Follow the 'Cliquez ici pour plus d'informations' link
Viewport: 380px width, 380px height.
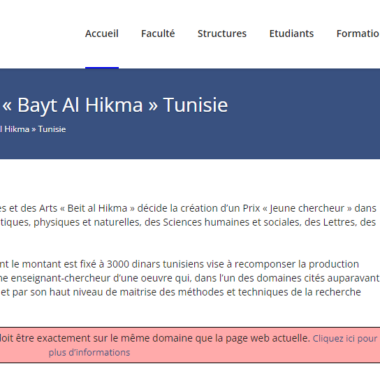[x=213, y=345]
